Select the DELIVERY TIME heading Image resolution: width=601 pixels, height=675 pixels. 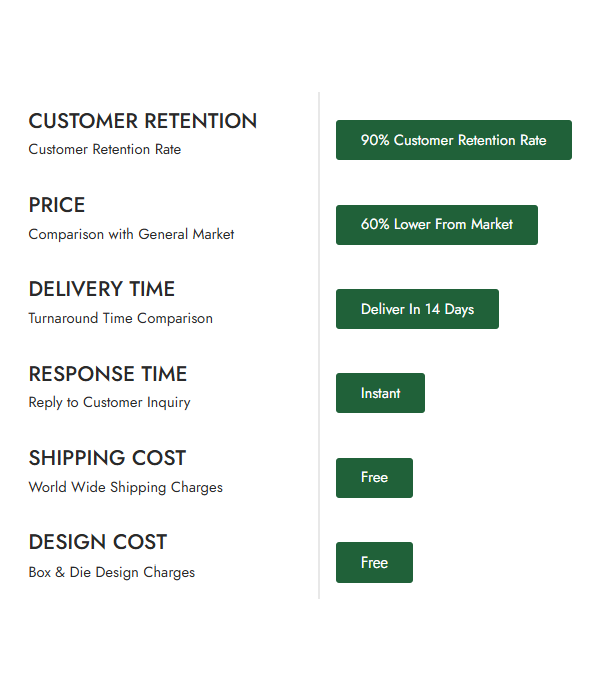[102, 289]
